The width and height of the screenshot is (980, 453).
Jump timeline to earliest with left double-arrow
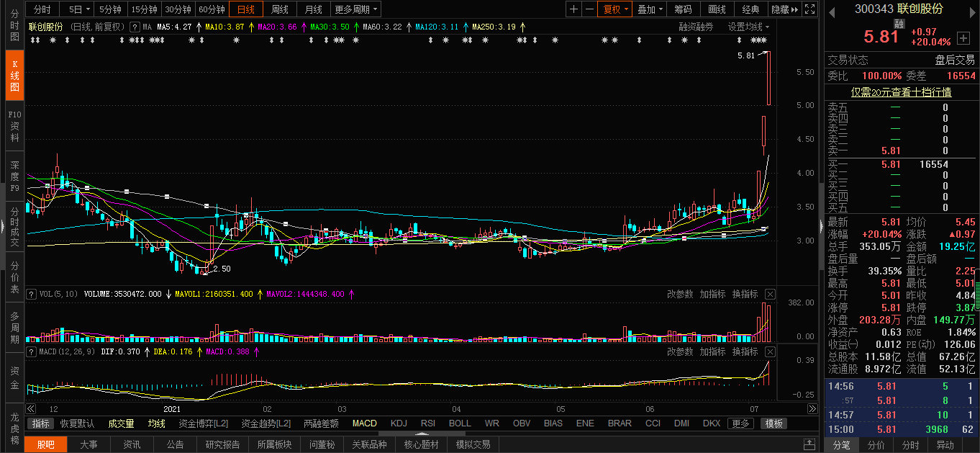point(30,408)
